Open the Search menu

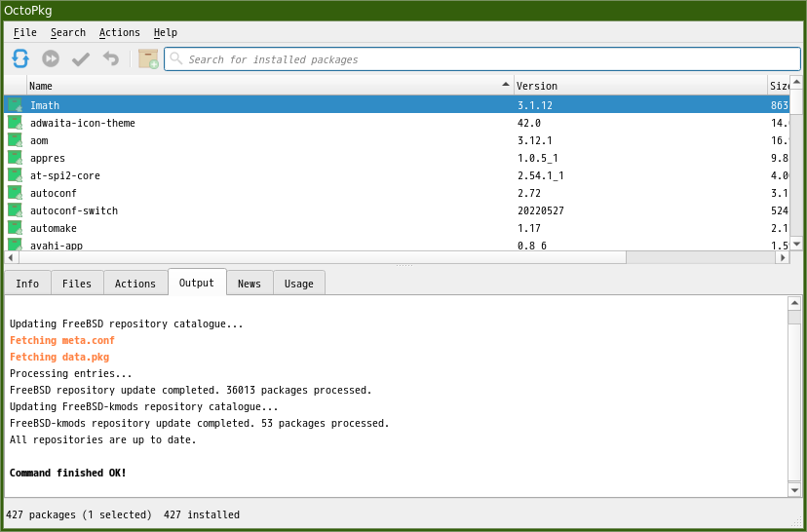[x=68, y=32]
